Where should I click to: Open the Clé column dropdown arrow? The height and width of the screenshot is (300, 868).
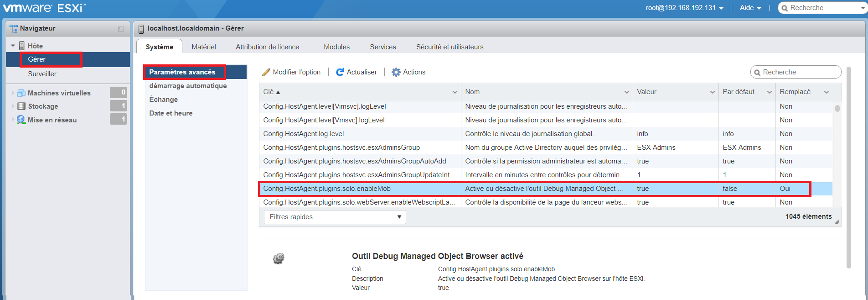tap(455, 92)
